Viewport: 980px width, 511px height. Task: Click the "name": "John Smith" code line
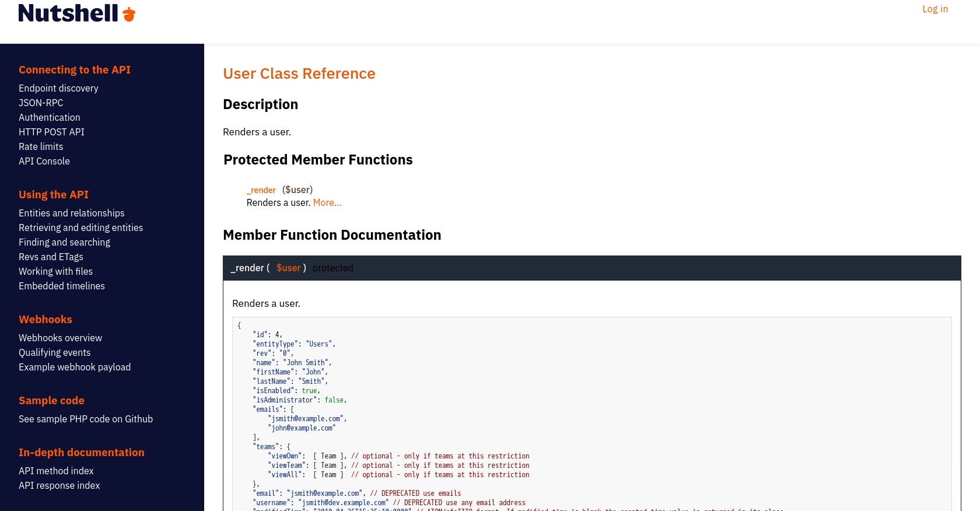292,363
